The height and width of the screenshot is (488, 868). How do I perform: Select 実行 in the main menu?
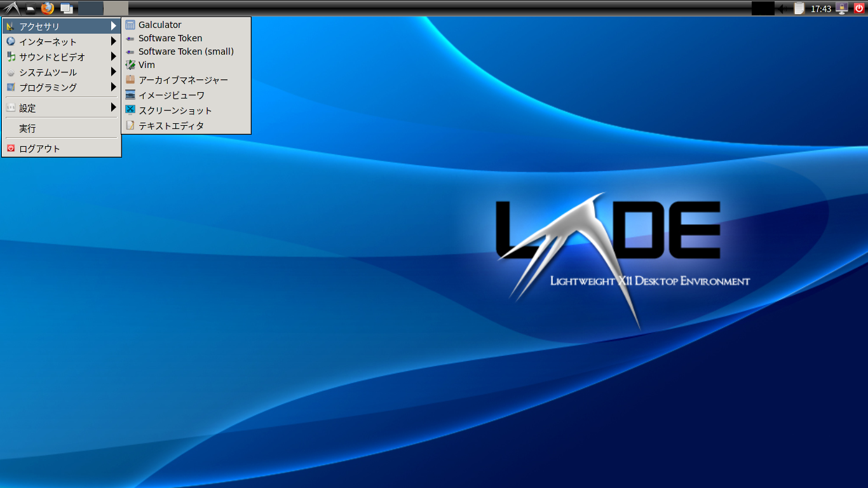pyautogui.click(x=61, y=128)
